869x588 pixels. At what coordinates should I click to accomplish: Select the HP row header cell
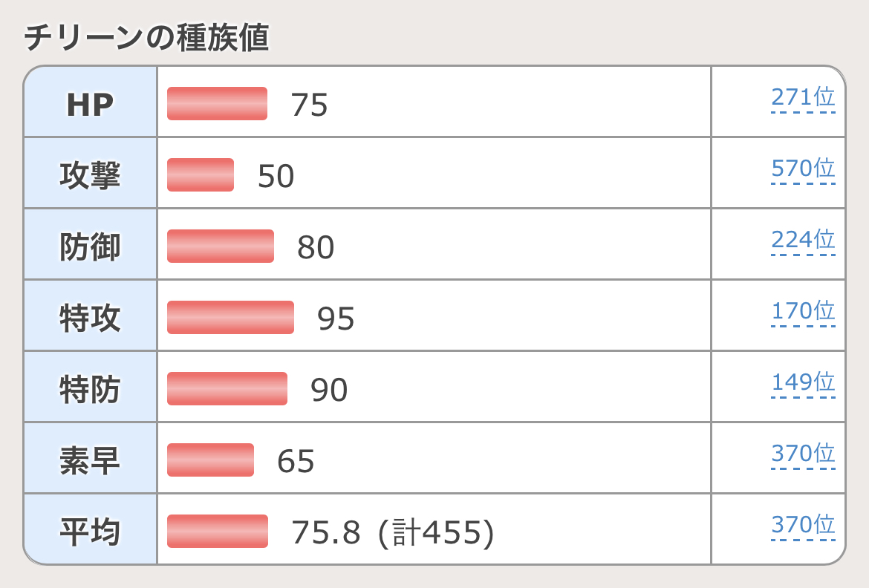point(90,104)
